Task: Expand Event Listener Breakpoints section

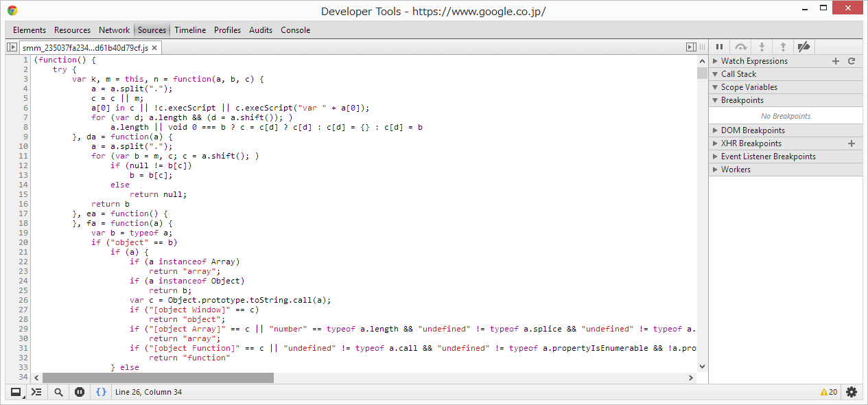Action: pyautogui.click(x=786, y=157)
